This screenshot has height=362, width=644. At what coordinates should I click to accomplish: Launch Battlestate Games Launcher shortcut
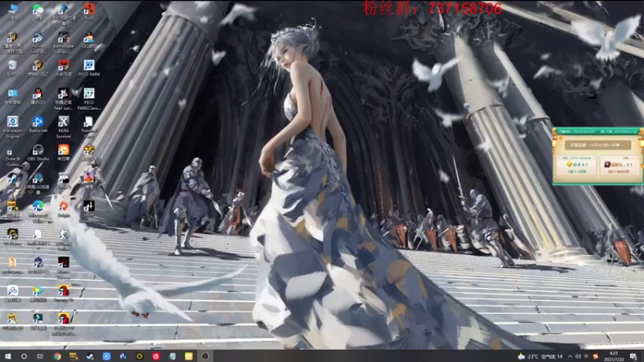pyautogui.click(x=64, y=43)
